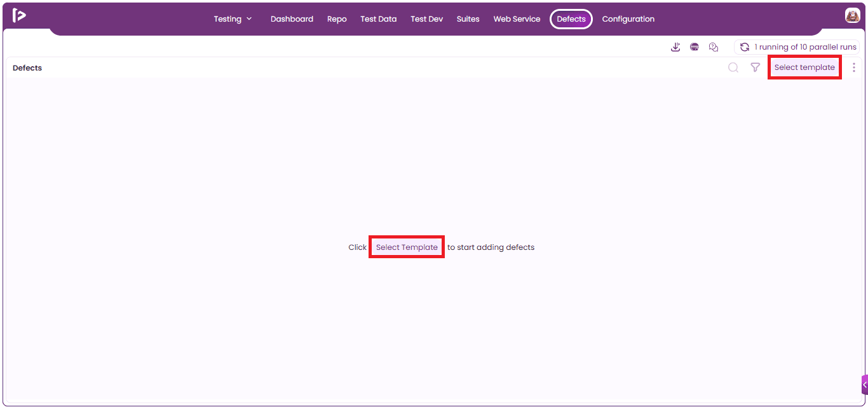
Task: Click the Select template button in header
Action: click(804, 67)
